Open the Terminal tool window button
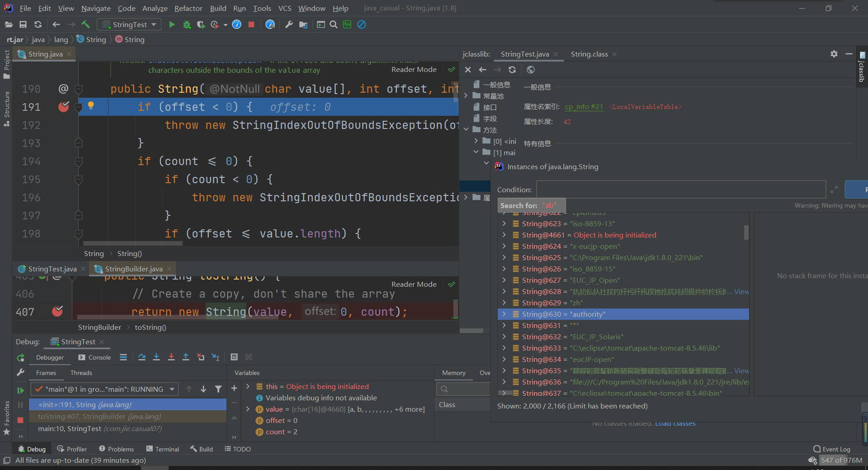The height and width of the screenshot is (470, 868). [x=163, y=449]
